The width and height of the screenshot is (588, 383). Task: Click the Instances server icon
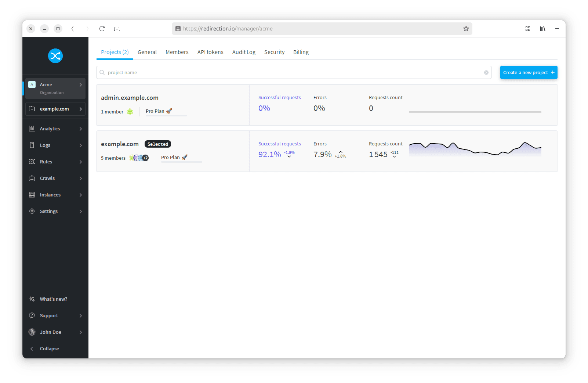point(32,195)
